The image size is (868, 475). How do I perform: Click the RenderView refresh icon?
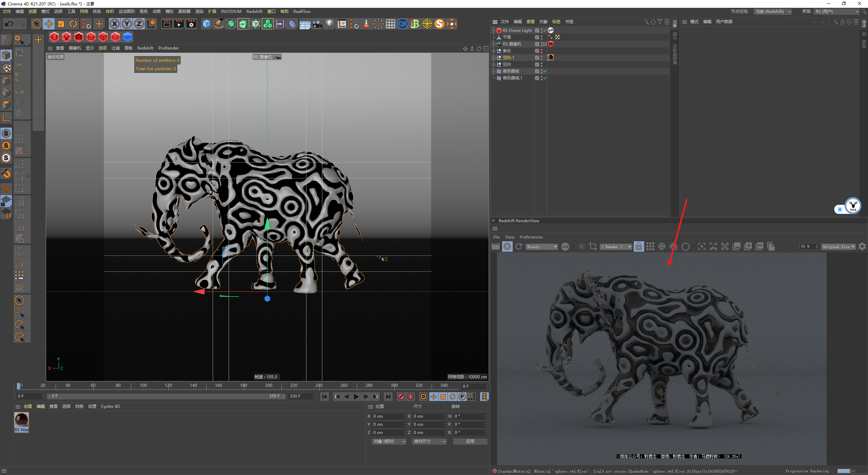coord(519,247)
